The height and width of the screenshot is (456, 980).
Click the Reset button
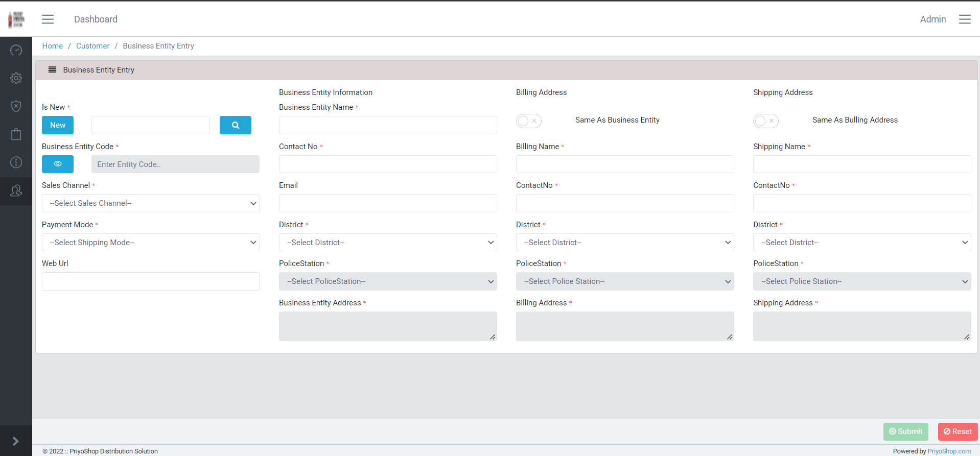click(x=958, y=431)
